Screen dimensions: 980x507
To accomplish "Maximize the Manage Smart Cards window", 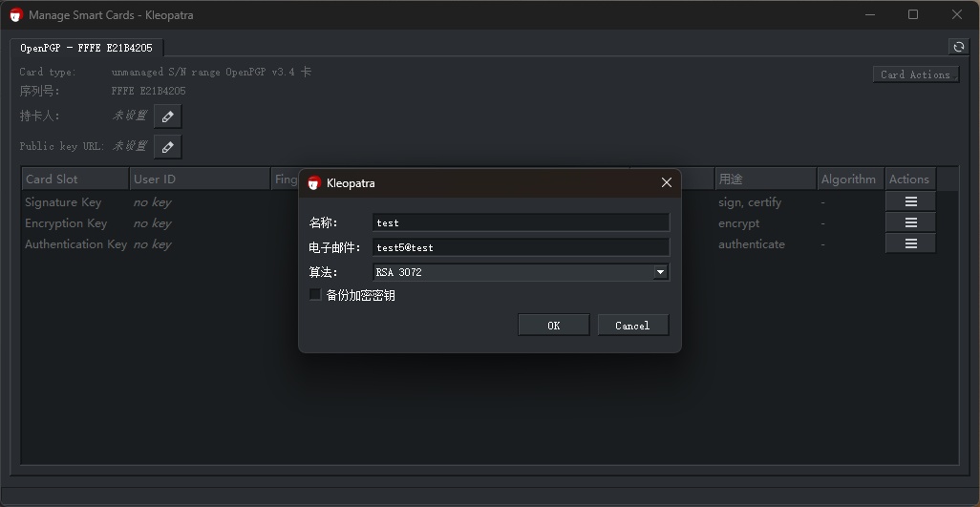I will click(912, 14).
